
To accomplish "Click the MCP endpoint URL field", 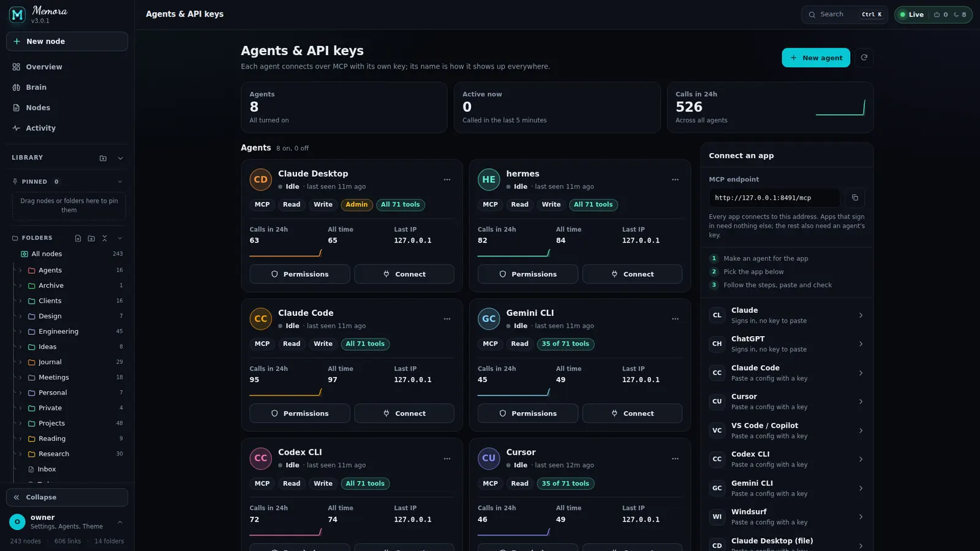I will tap(775, 198).
